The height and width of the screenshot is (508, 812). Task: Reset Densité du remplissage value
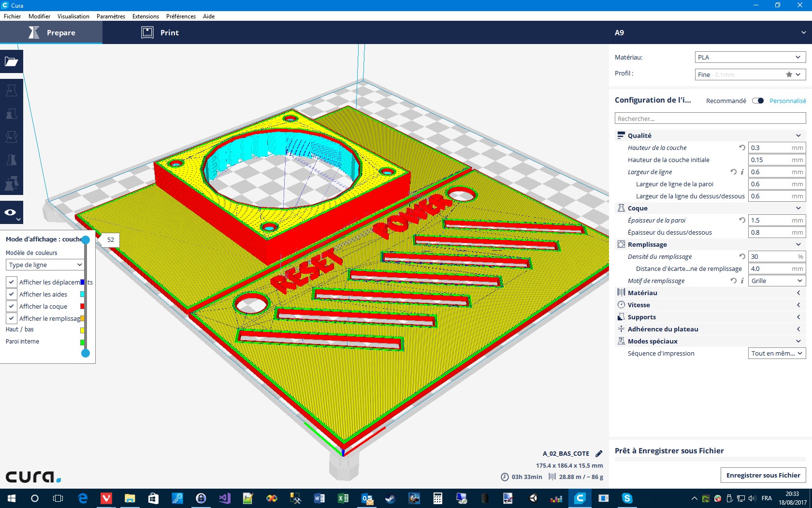point(742,256)
